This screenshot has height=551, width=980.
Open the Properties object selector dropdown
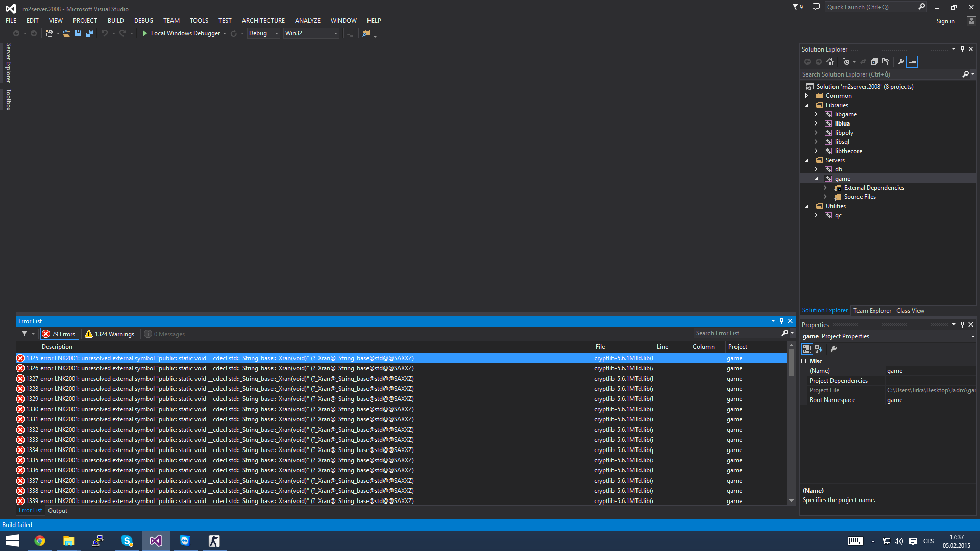[973, 336]
